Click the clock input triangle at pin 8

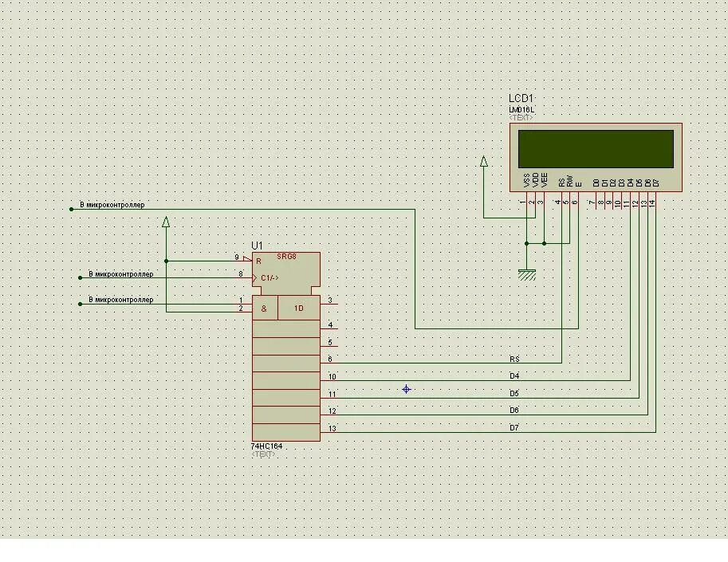[254, 278]
